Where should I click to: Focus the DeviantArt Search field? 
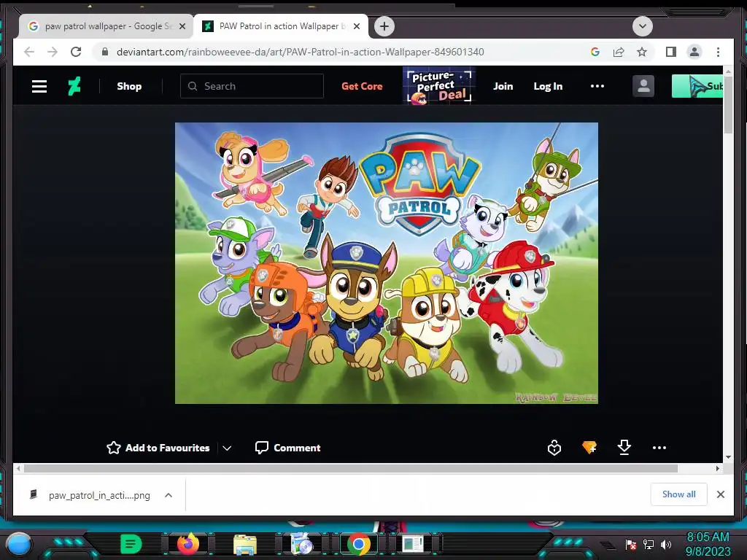(x=252, y=86)
